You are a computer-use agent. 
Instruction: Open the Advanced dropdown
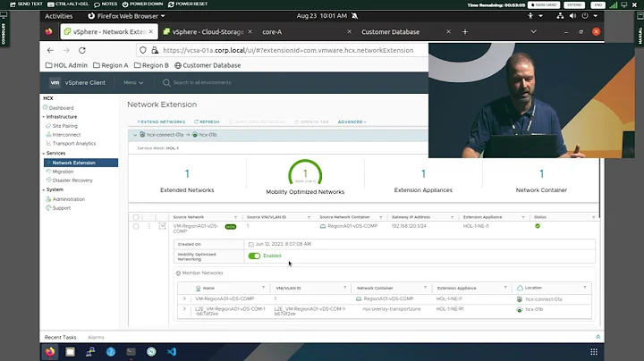(x=352, y=122)
